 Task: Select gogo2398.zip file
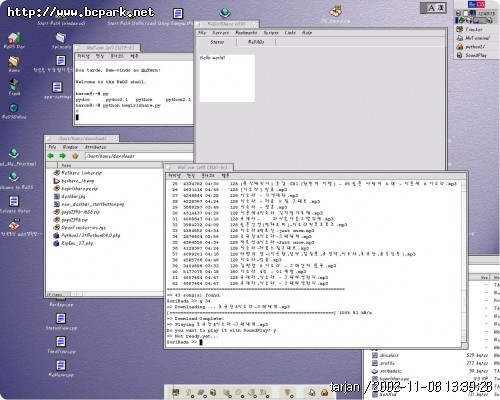(x=71, y=220)
